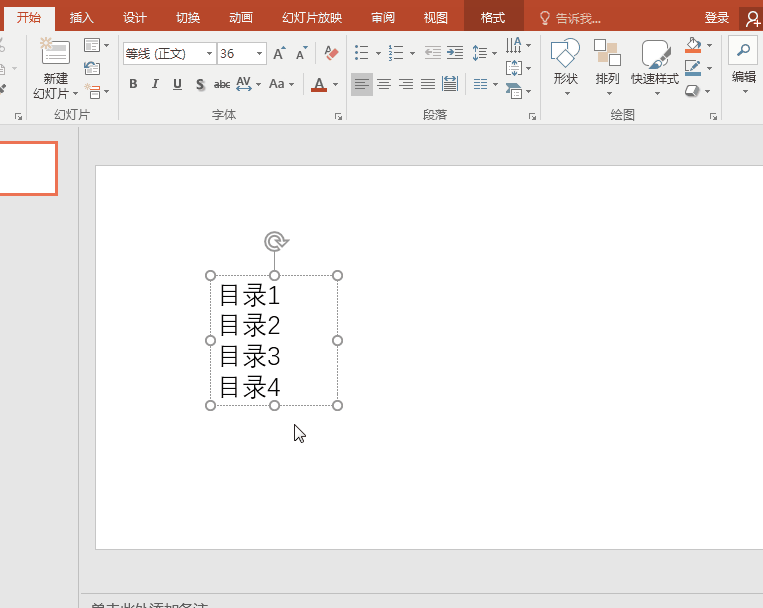This screenshot has width=763, height=608.
Task: Toggle underline formatting
Action: [x=177, y=85]
